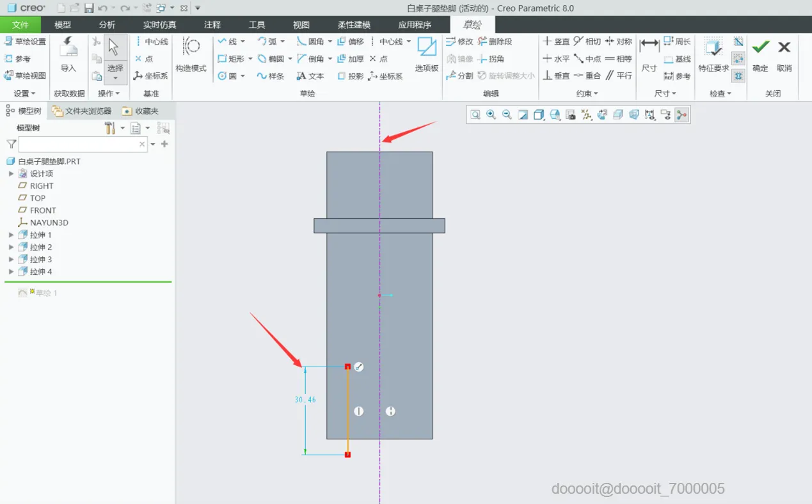This screenshot has height=504, width=812.
Task: Click the model tree search field
Action: pos(83,145)
